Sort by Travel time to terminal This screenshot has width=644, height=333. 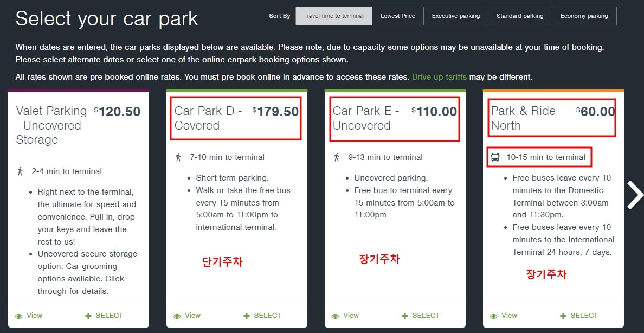(334, 16)
